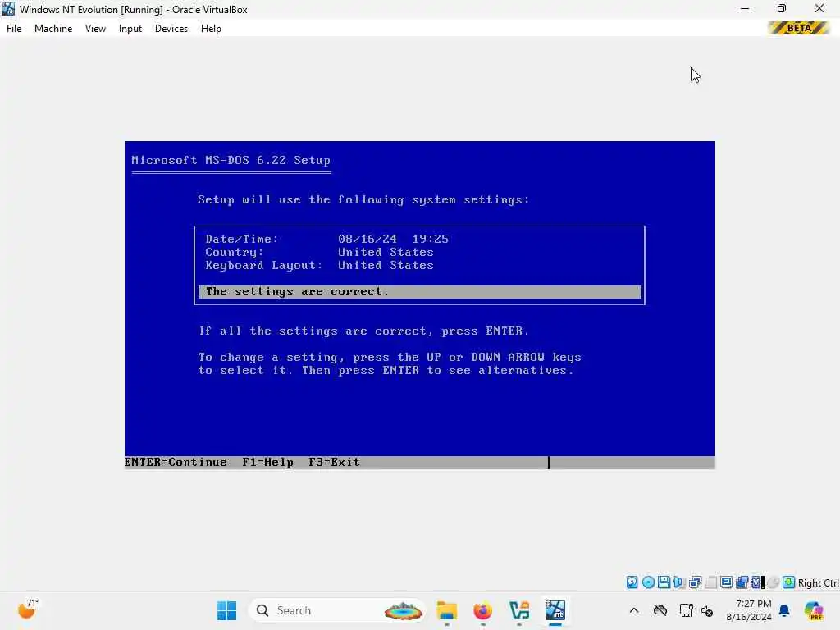Screen dimensions: 840x630
Task: Open the View menu
Action: (x=95, y=29)
